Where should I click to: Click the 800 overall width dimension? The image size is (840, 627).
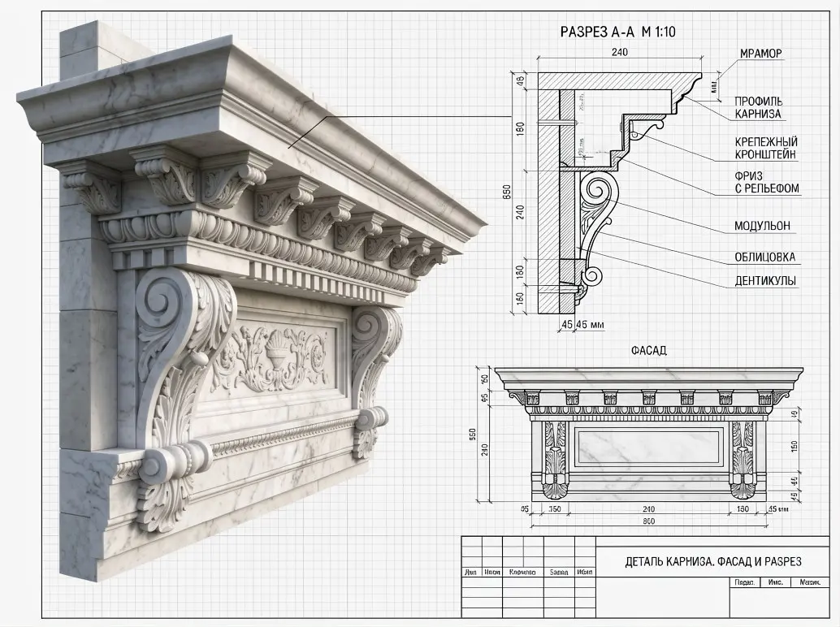(x=648, y=521)
